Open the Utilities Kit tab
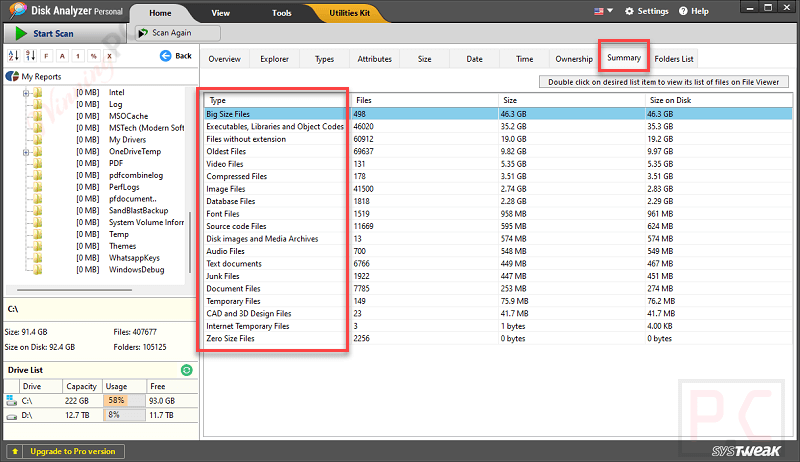Viewport: 800px width, 462px height. pos(349,13)
